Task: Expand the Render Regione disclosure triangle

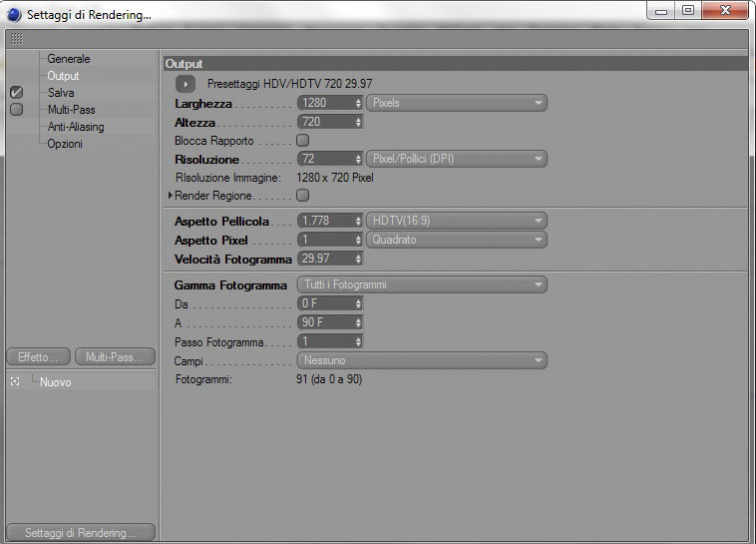Action: click(171, 196)
